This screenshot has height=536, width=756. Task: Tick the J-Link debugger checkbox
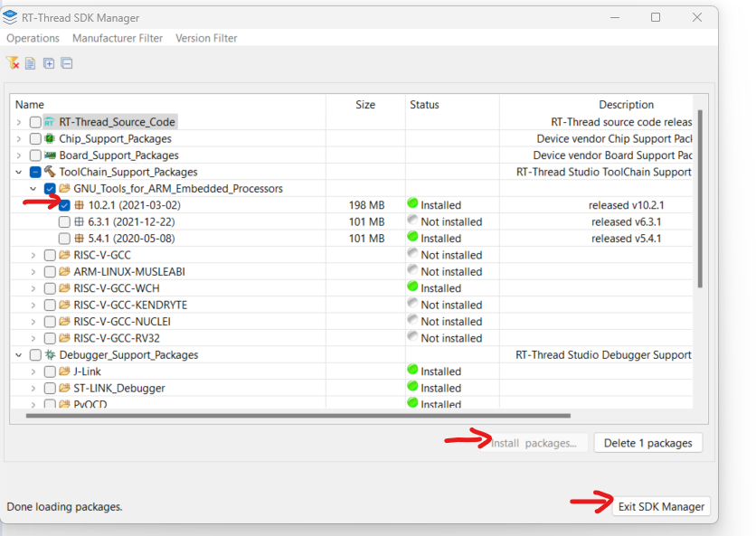coord(50,371)
